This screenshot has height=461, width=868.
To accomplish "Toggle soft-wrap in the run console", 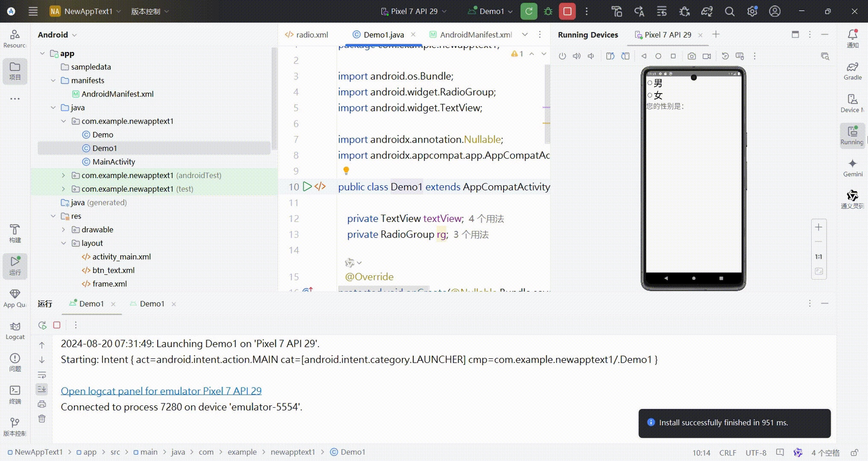I will click(42, 375).
